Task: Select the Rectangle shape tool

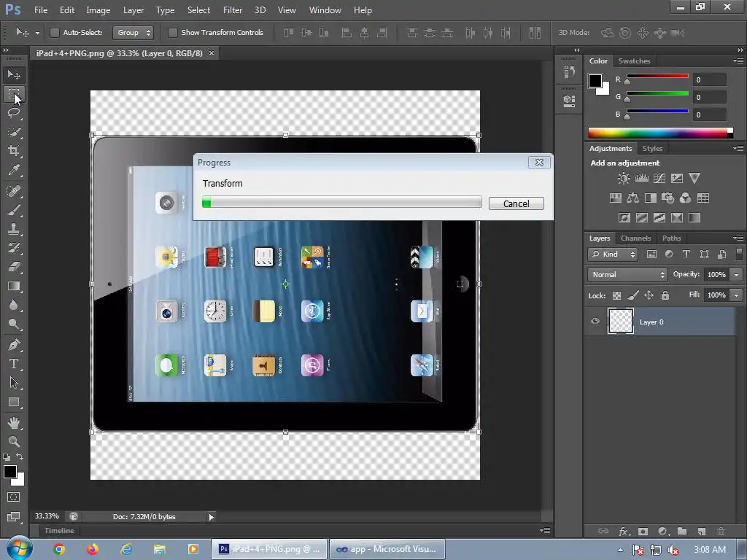Action: click(14, 402)
